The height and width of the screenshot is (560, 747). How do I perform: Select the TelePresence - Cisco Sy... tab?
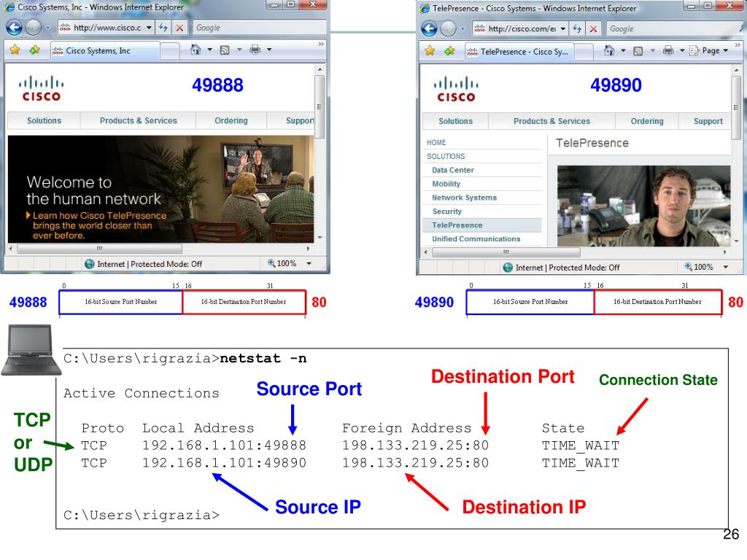[x=519, y=52]
